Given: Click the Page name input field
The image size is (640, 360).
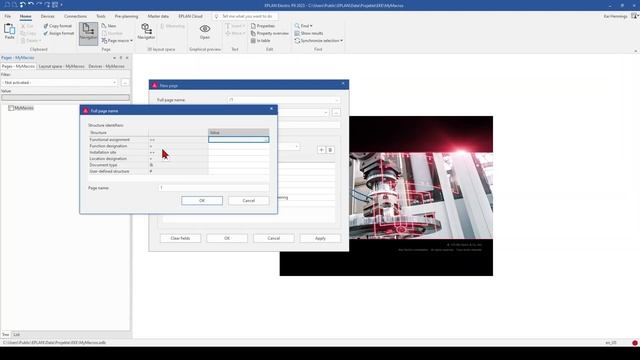Looking at the screenshot, I should (x=214, y=188).
